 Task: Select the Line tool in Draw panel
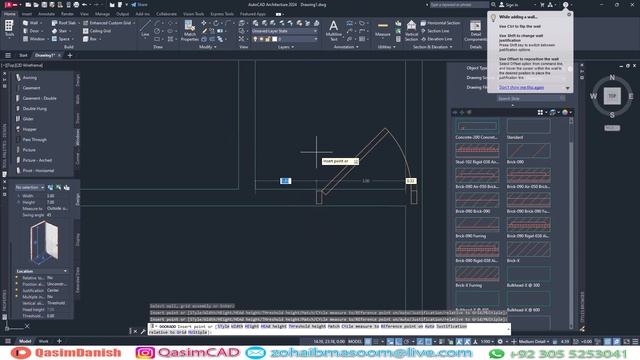145,29
